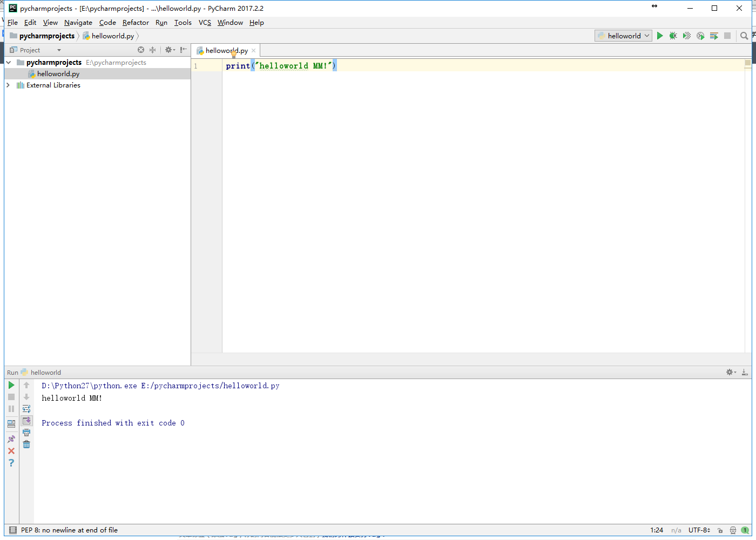Open the Navigate menu
756x540 pixels.
[x=78, y=23]
